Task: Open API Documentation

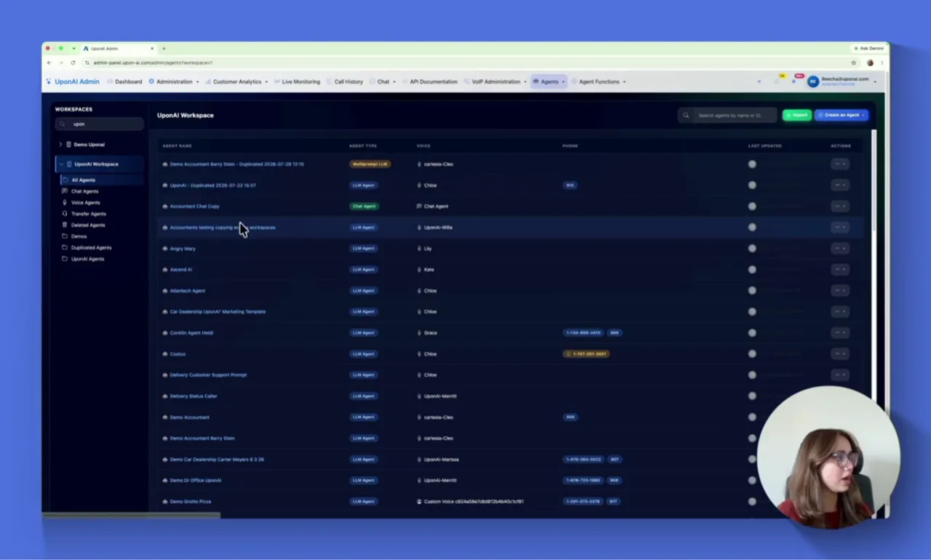Action: point(429,81)
